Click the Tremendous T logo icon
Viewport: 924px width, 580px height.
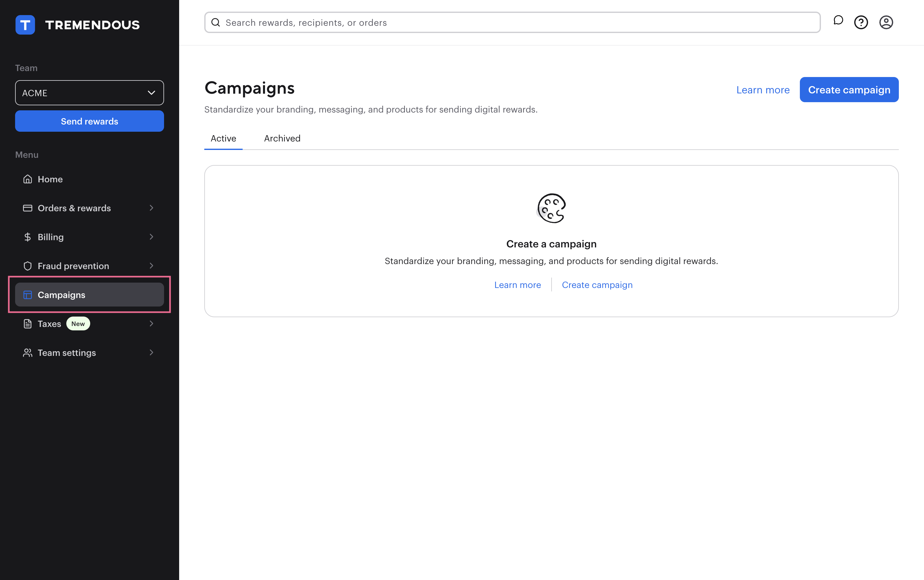(x=25, y=25)
